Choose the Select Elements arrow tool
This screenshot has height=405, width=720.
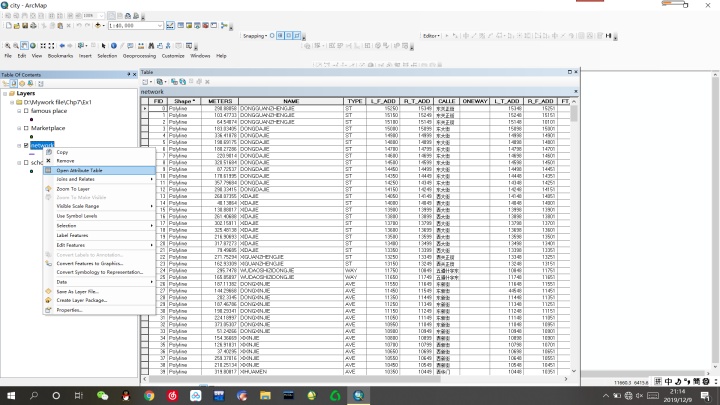click(103, 46)
